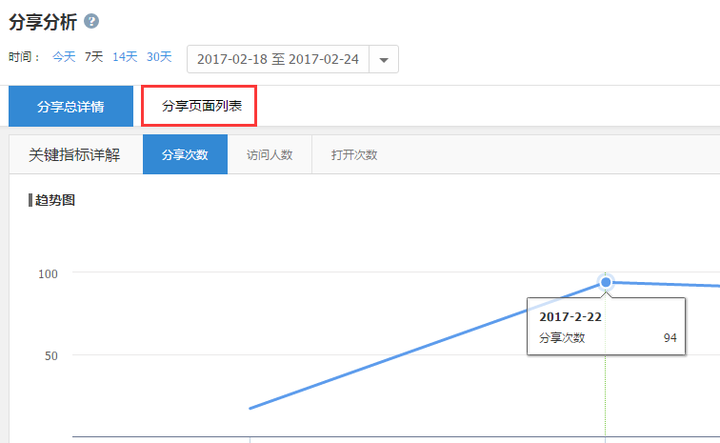Select the 今天 time range
The height and width of the screenshot is (443, 720).
64,57
